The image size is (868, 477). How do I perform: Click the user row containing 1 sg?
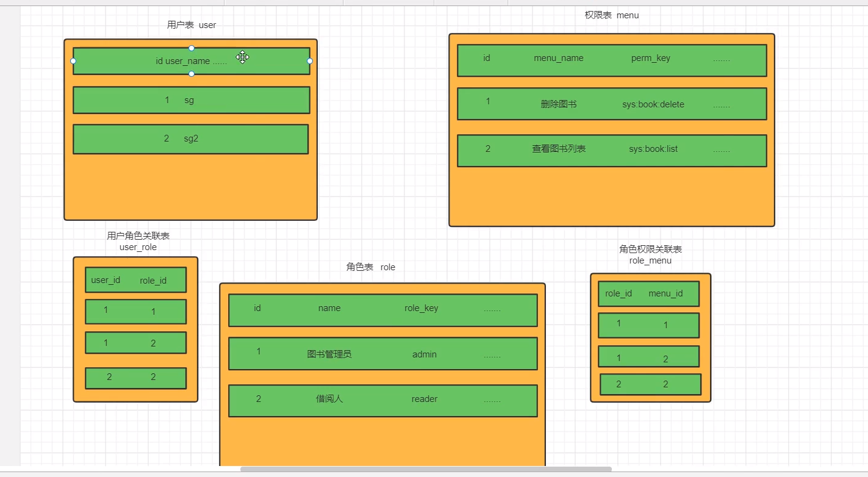tap(191, 100)
